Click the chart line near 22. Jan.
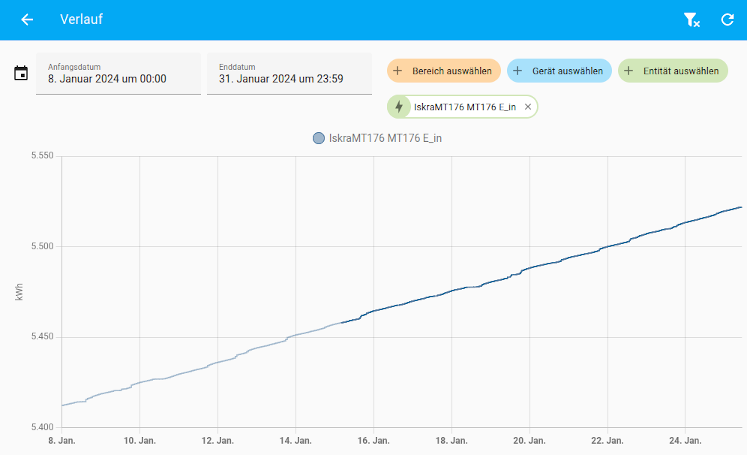747x455 pixels. point(607,246)
